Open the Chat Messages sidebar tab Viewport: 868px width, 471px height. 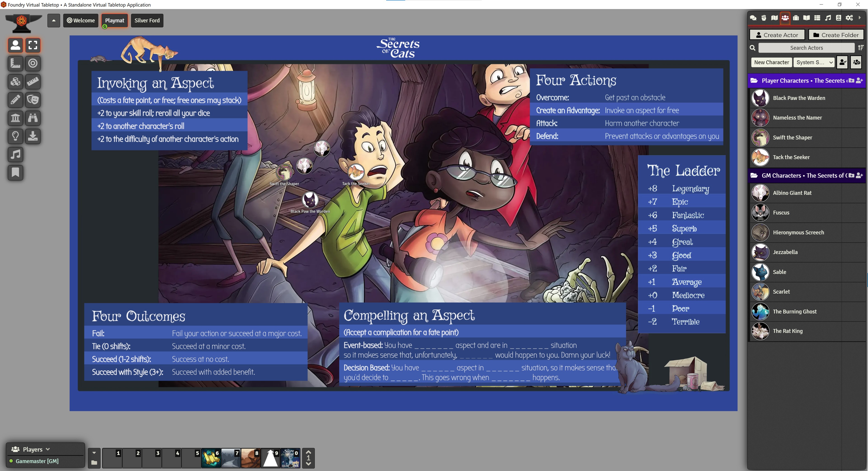[753, 18]
